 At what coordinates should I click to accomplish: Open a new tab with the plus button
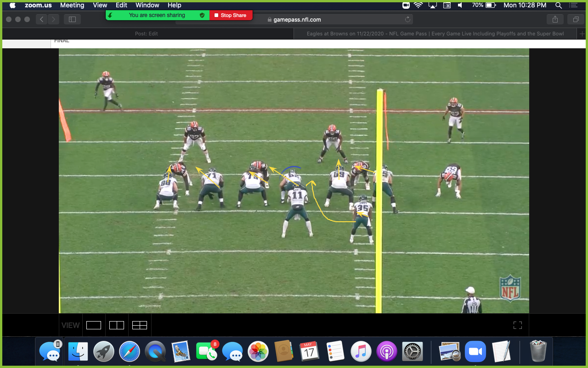[x=582, y=33]
